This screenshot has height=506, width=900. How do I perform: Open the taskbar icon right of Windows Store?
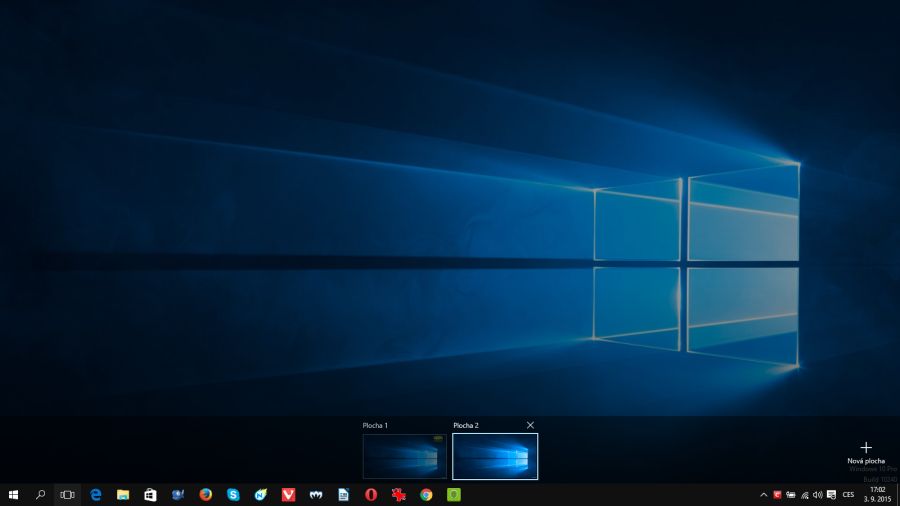pyautogui.click(x=178, y=495)
